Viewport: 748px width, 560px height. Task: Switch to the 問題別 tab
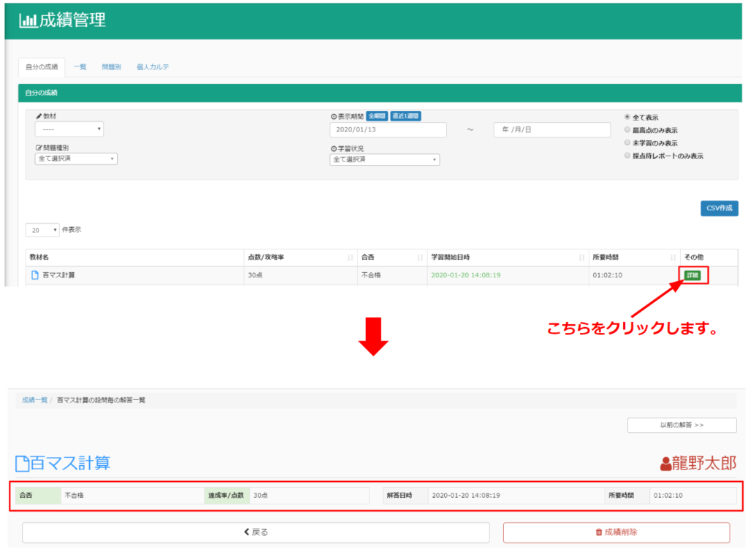[x=111, y=66]
